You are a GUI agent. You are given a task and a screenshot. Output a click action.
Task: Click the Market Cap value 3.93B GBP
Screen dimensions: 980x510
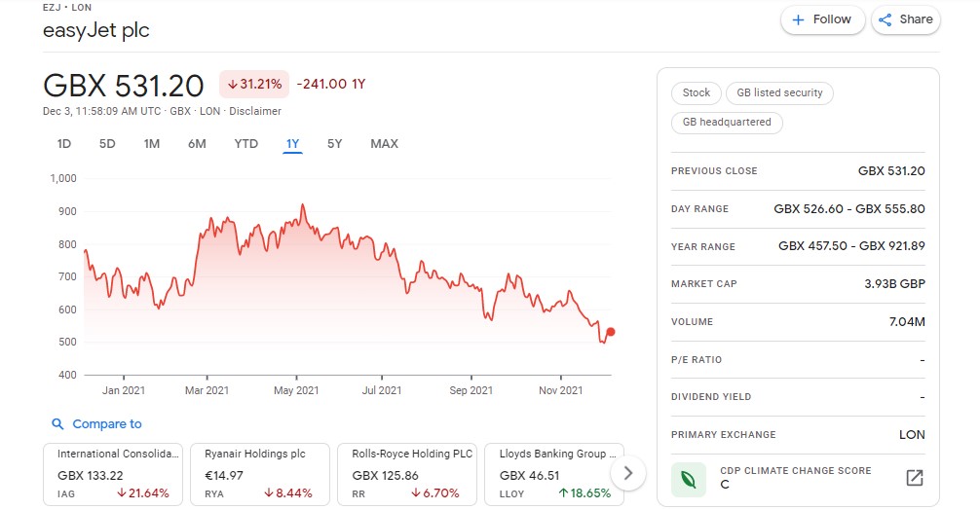[x=894, y=284]
